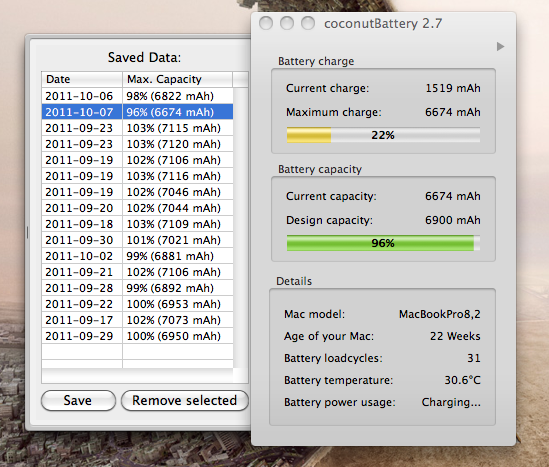Select the 2011-09-17 row

point(137,320)
